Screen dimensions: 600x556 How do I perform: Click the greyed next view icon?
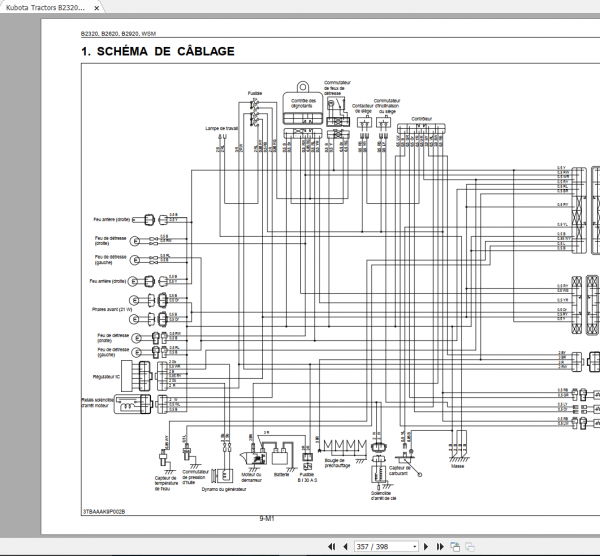pyautogui.click(x=470, y=546)
